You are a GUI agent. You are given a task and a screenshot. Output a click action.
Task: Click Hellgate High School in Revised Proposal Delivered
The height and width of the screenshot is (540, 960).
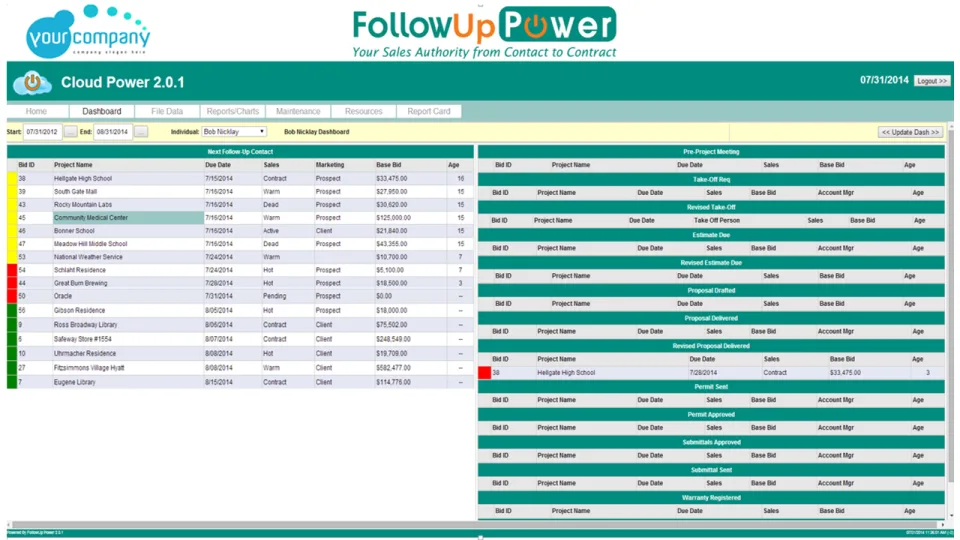(x=566, y=372)
